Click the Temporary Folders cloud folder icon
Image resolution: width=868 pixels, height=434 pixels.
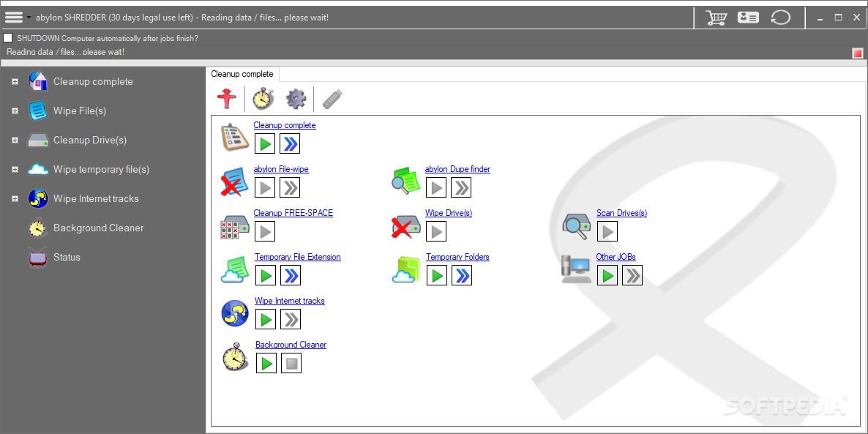click(x=407, y=269)
